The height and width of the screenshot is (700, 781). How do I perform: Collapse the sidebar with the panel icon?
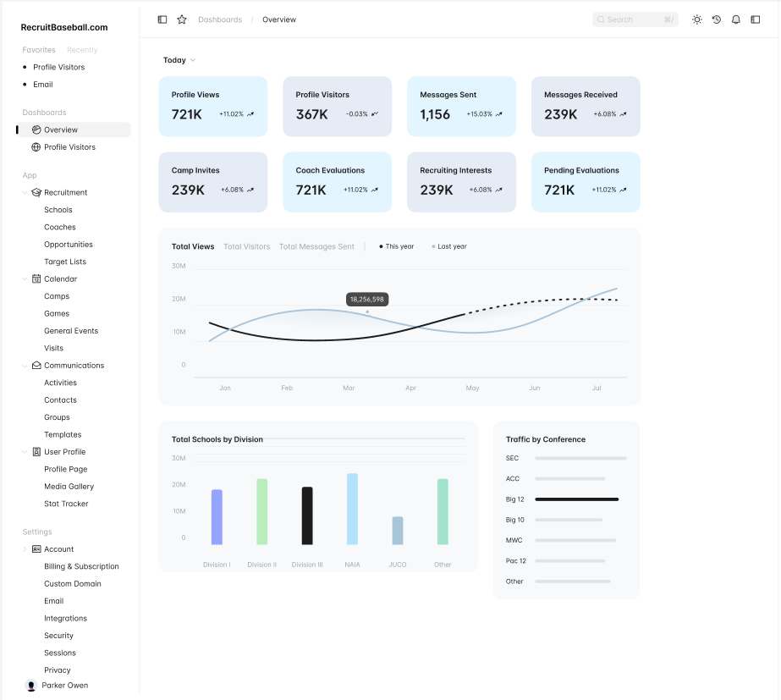(162, 19)
